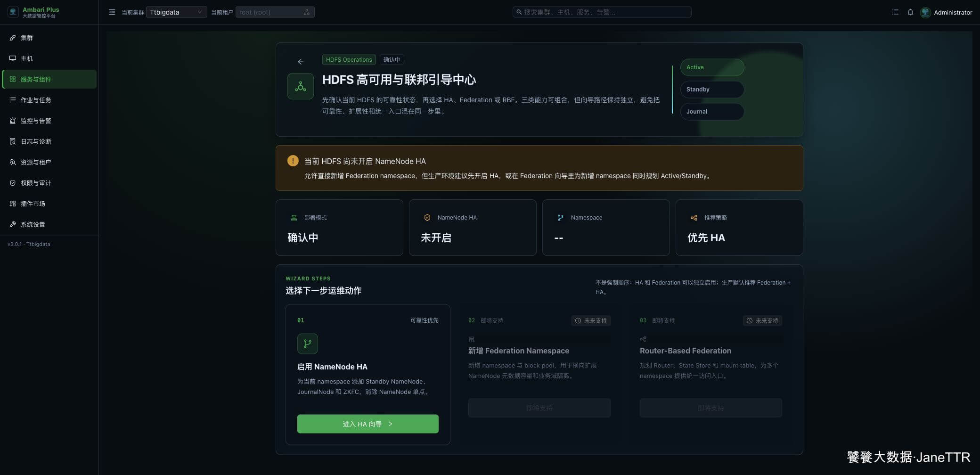
Task: Open the notifications bell
Action: click(910, 12)
